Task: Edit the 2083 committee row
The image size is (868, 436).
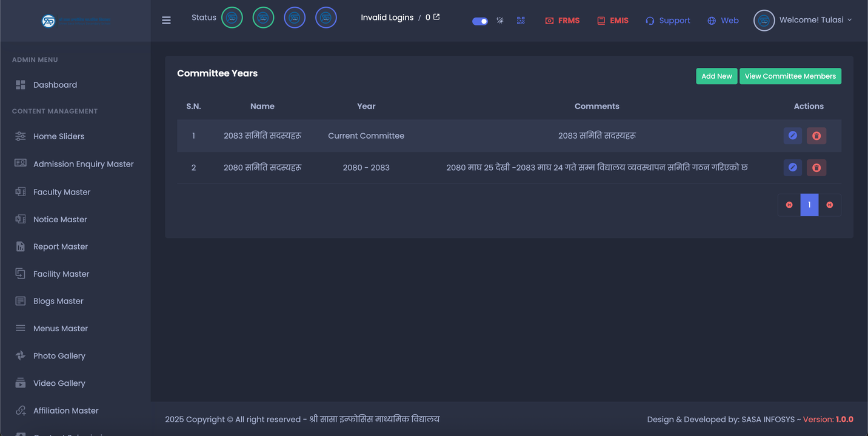Action: pos(792,136)
